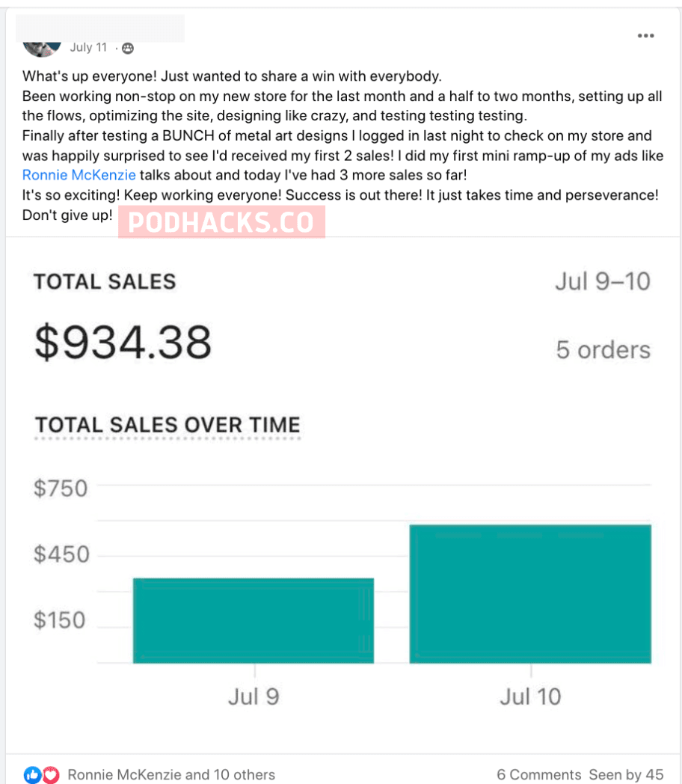Image resolution: width=682 pixels, height=784 pixels.
Task: Click the Jul 9–10 date range label
Action: [602, 282]
